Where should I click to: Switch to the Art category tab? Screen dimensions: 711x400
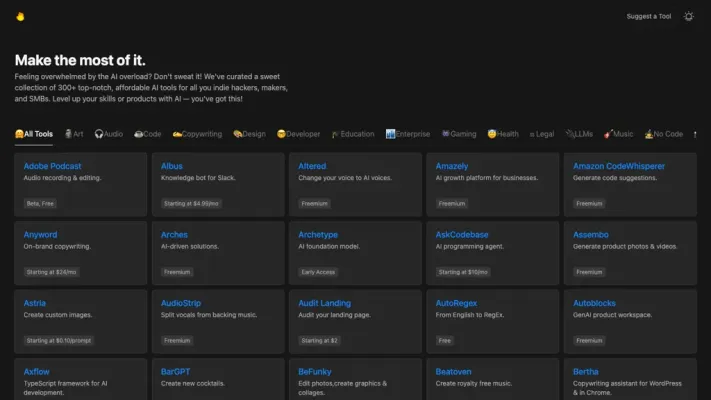pyautogui.click(x=74, y=134)
